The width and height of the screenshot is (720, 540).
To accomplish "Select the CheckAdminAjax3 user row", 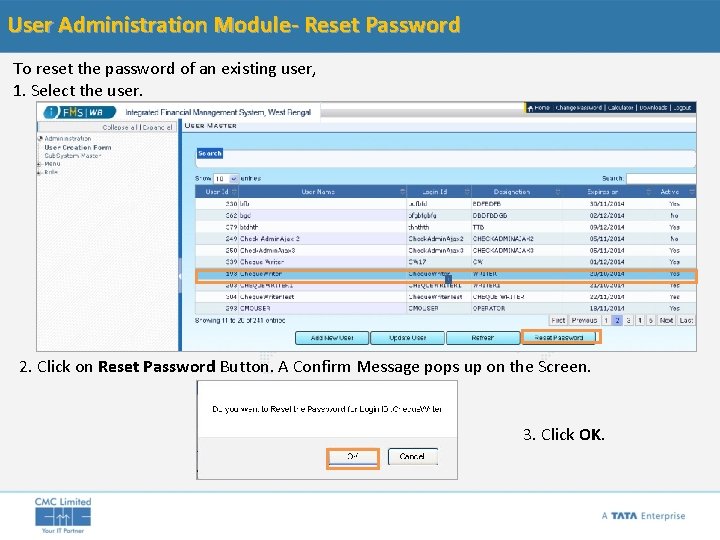I will tap(445, 251).
